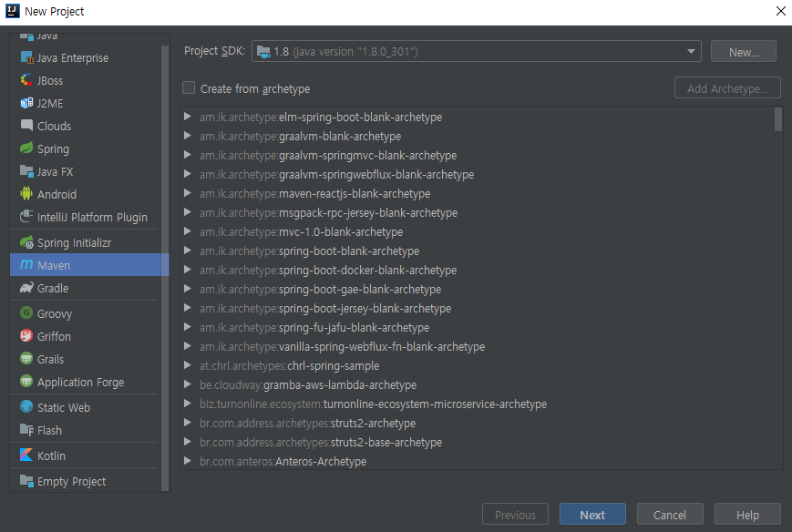Click the IntelliJ Platform Plugin icon
The image size is (792, 532).
click(26, 217)
